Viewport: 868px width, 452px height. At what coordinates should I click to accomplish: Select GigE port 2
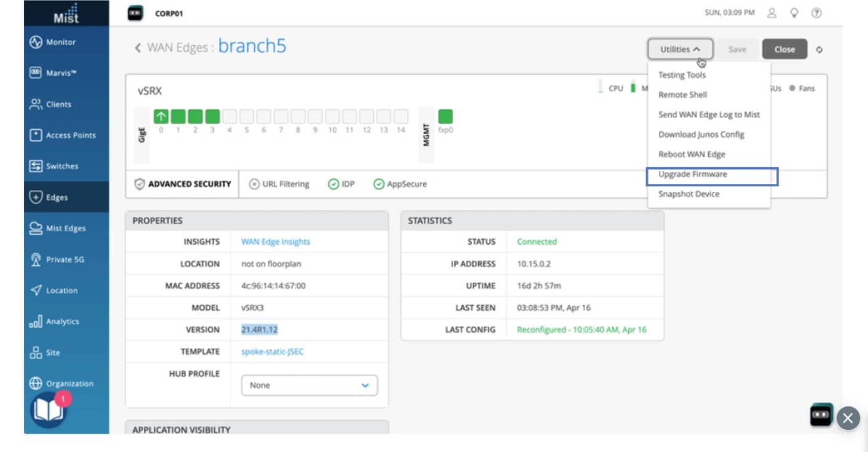coord(195,116)
